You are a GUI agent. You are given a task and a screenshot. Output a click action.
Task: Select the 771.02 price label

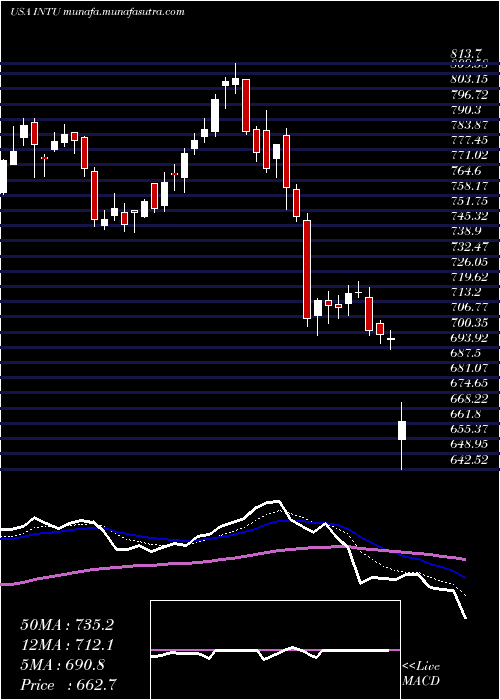click(x=471, y=155)
